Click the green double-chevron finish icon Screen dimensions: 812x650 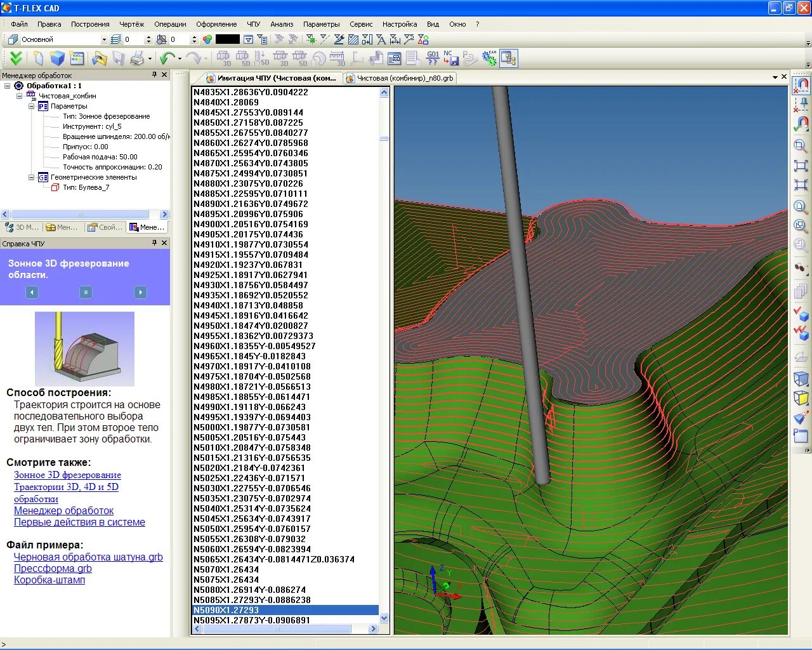(x=16, y=58)
